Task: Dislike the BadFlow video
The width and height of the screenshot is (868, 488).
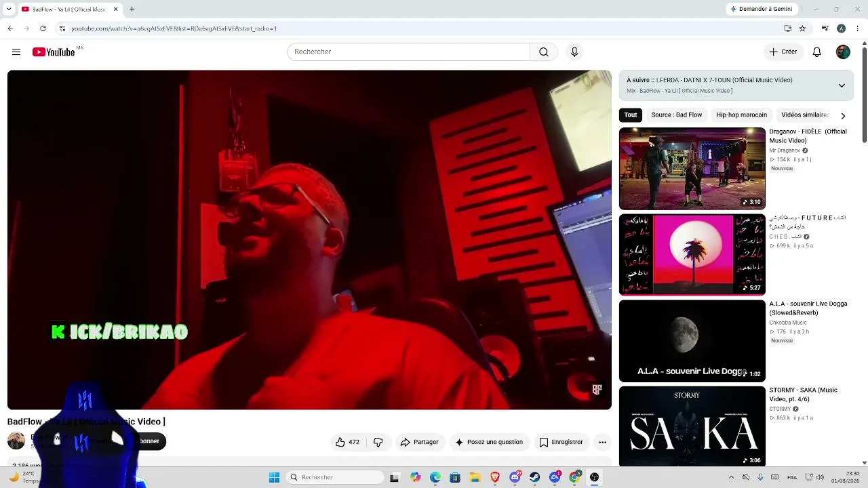Action: tap(378, 442)
